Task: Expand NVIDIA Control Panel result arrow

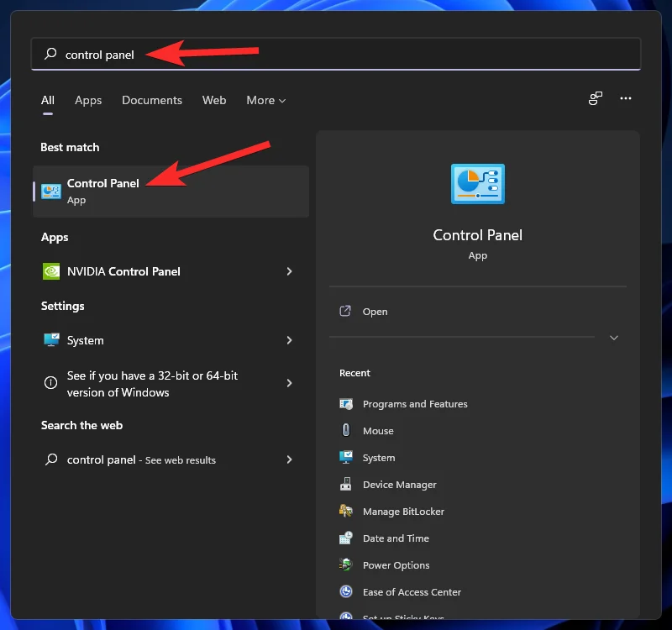Action: tap(289, 271)
